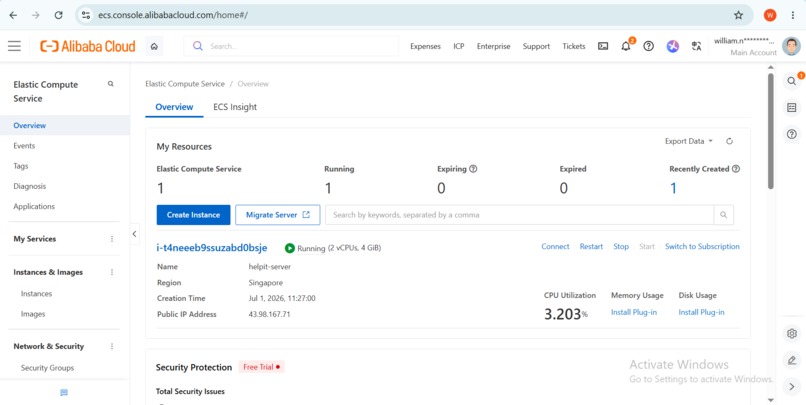Switch to the ECS Insight tab

235,107
